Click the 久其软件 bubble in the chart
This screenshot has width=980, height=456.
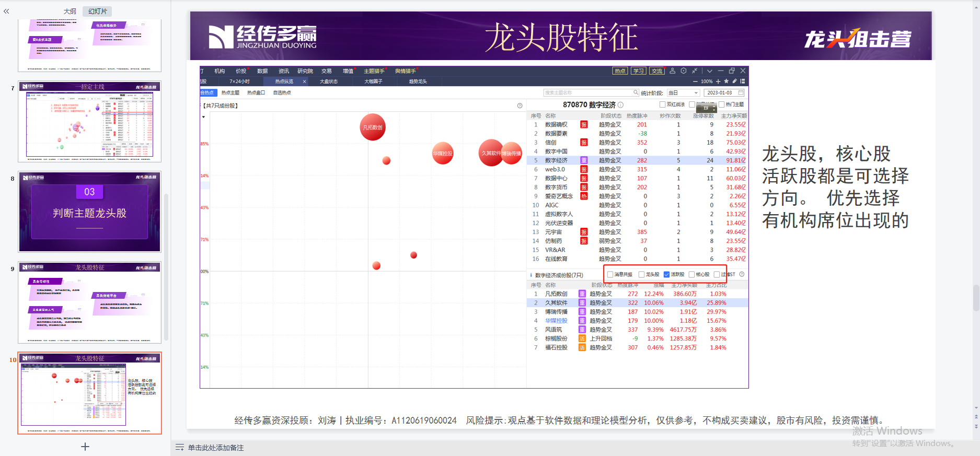tap(490, 153)
